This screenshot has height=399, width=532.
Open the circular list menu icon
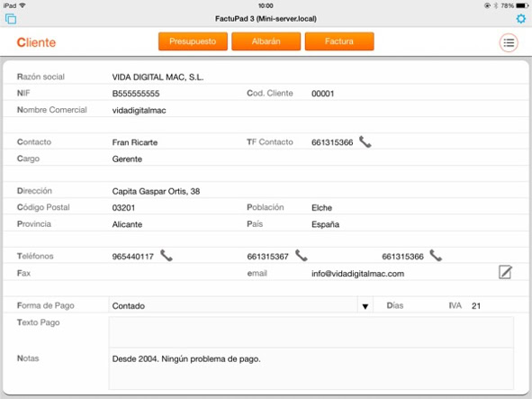[x=509, y=43]
